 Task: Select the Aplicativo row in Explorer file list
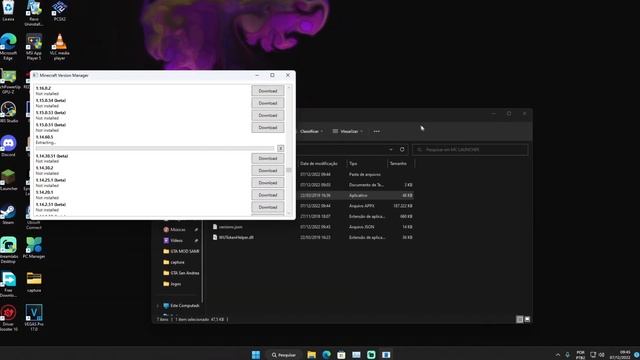pos(312,196)
